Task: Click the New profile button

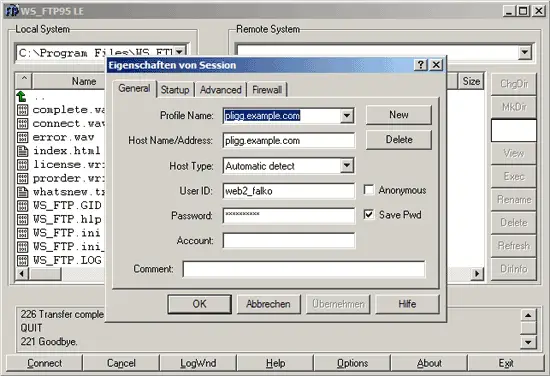Action: point(399,115)
